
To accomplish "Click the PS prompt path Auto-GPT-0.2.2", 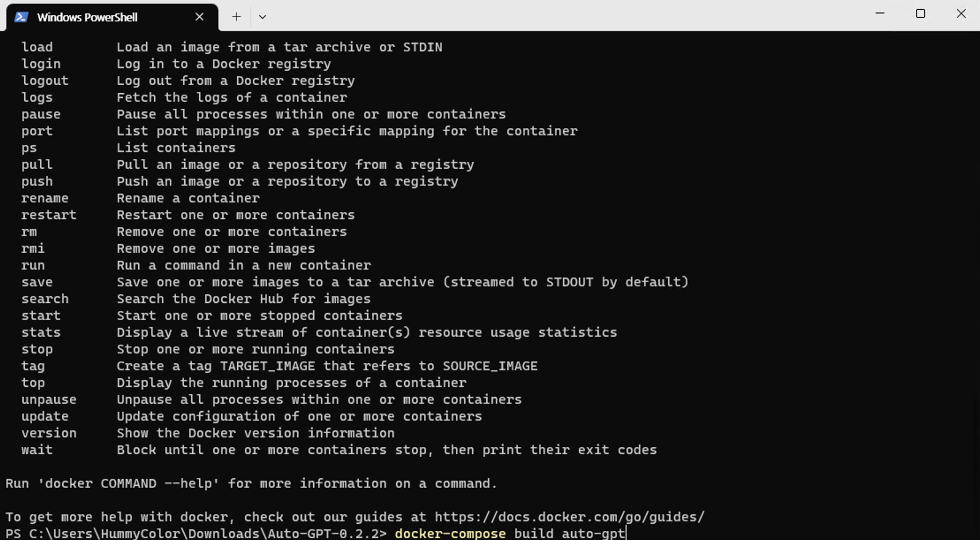I will tap(323, 533).
